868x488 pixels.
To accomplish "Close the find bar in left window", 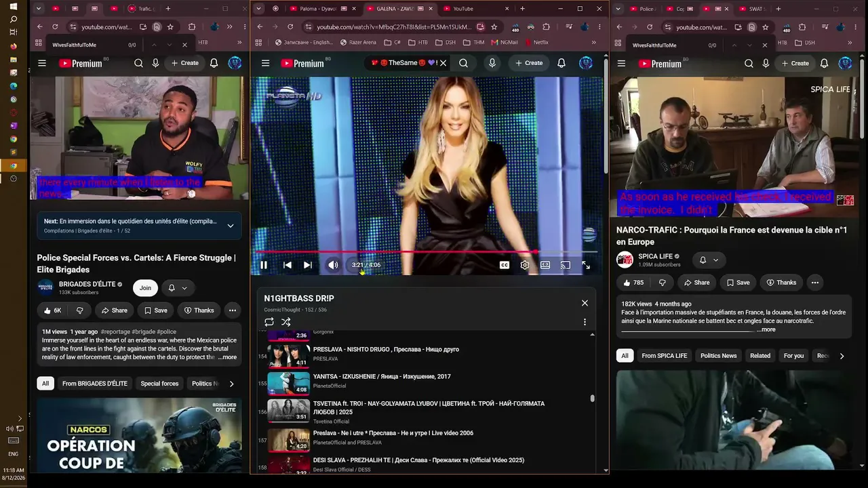I will click(x=184, y=45).
